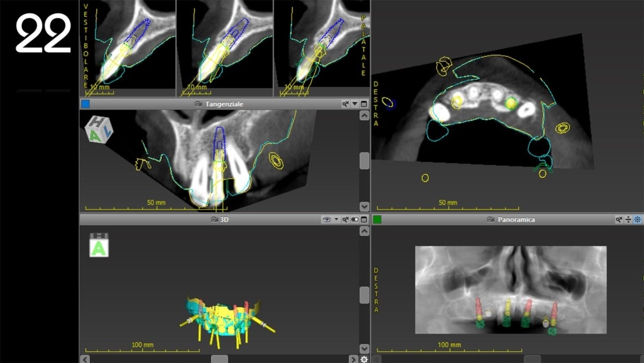
Task: Maximize the 3D view panel
Action: pos(364,220)
